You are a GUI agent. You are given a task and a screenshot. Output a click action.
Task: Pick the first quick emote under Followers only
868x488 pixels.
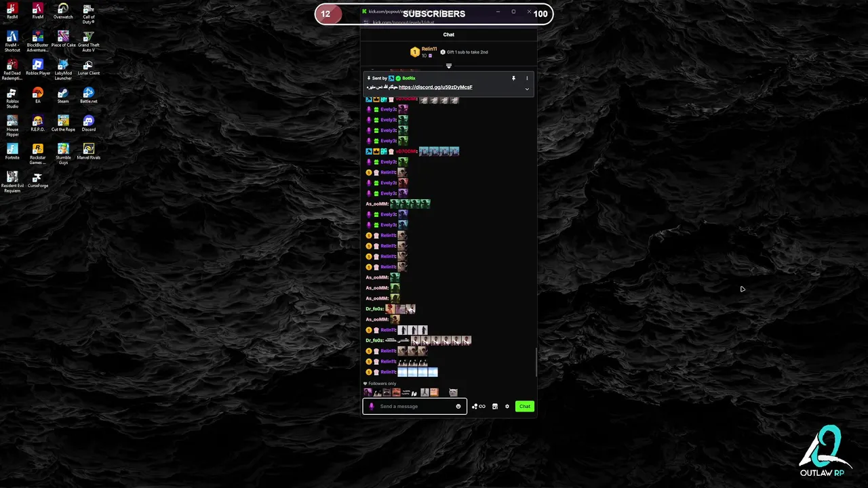[368, 392]
